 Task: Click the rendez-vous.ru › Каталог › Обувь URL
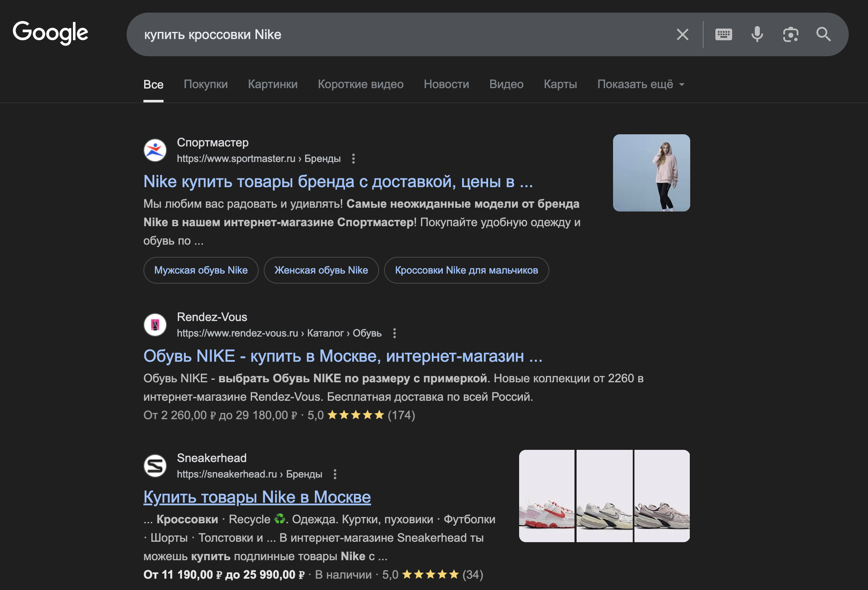pyautogui.click(x=279, y=333)
